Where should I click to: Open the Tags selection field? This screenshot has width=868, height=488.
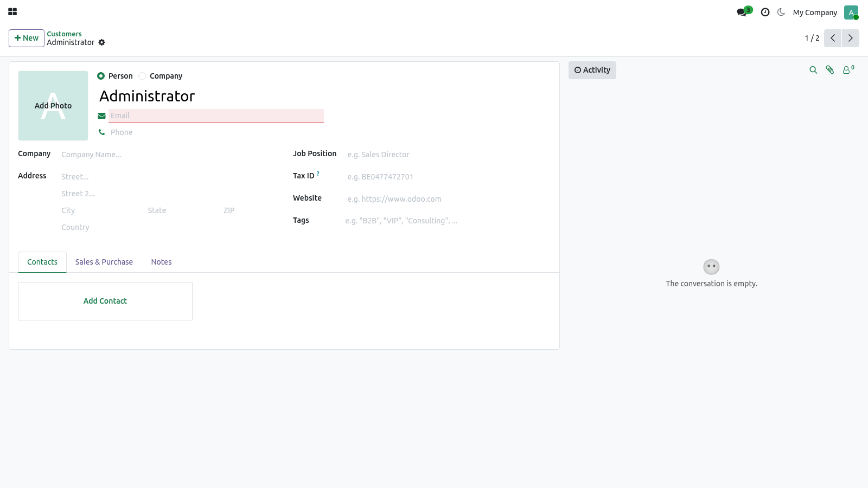tap(448, 221)
